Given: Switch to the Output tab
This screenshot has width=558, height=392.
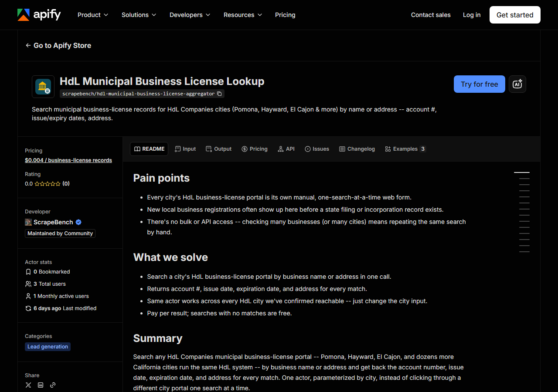Looking at the screenshot, I should click(219, 149).
